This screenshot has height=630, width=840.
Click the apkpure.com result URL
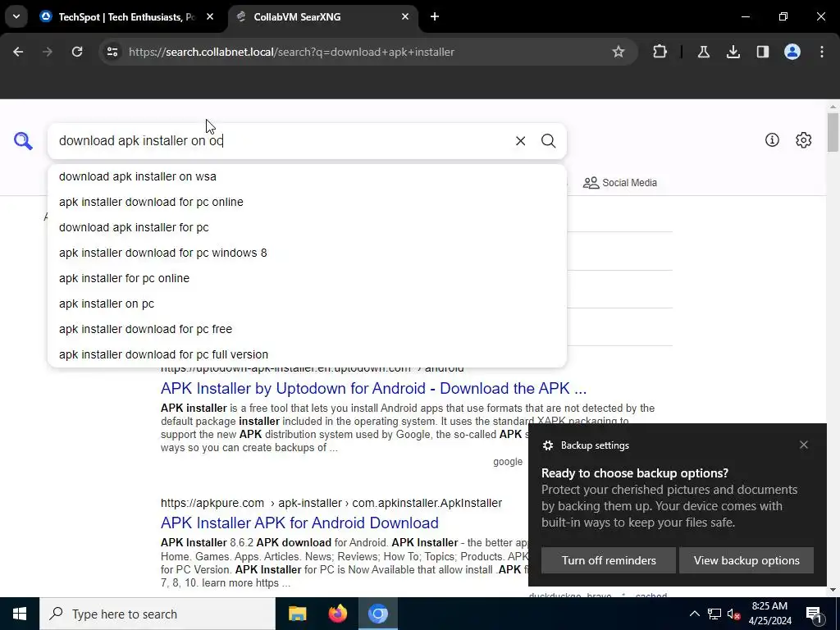pyautogui.click(x=331, y=503)
